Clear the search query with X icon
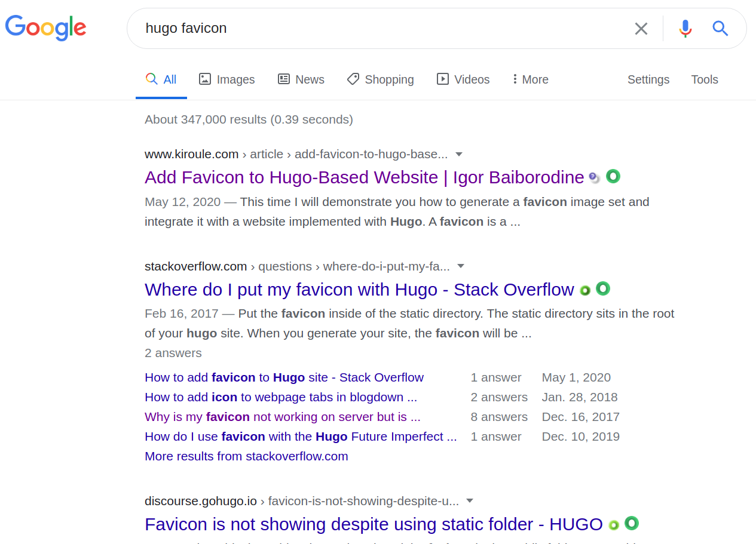Viewport: 756px width, 544px height. click(641, 29)
